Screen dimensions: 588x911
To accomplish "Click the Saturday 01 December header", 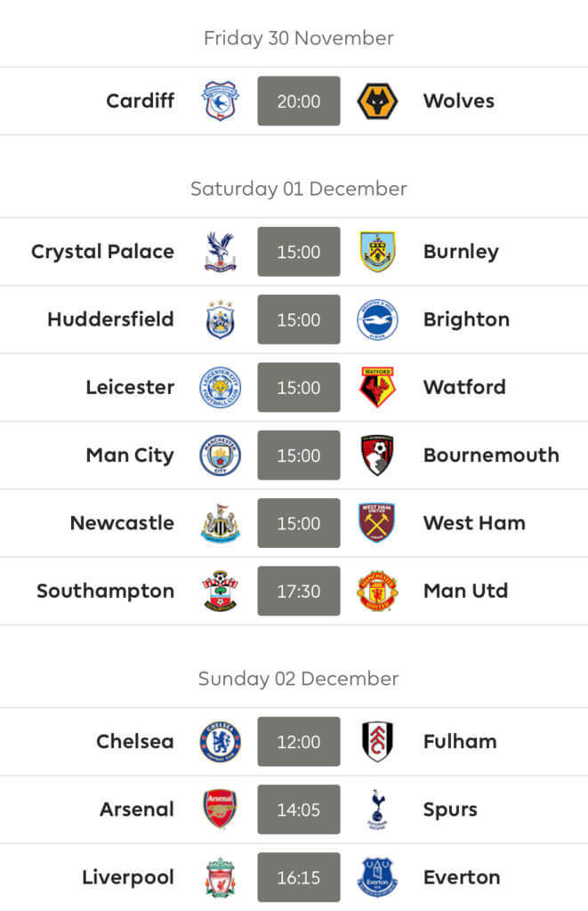I will (299, 189).
